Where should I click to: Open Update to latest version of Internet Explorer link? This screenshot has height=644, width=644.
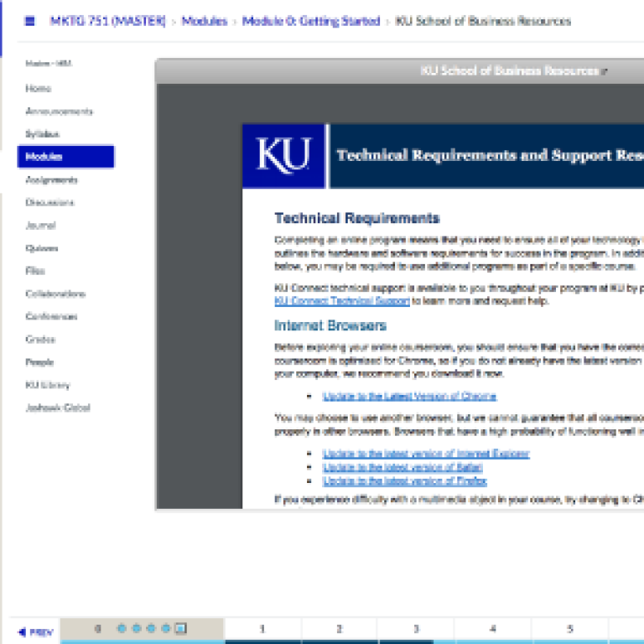(x=426, y=454)
